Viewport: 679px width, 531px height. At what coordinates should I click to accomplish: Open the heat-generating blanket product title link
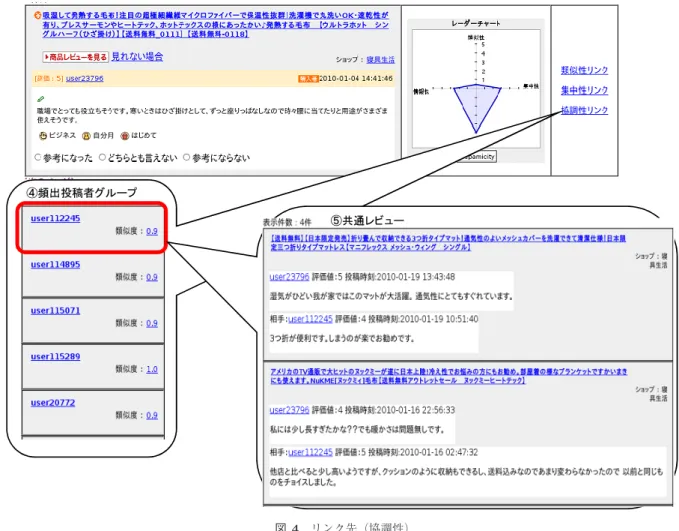tap(215, 24)
